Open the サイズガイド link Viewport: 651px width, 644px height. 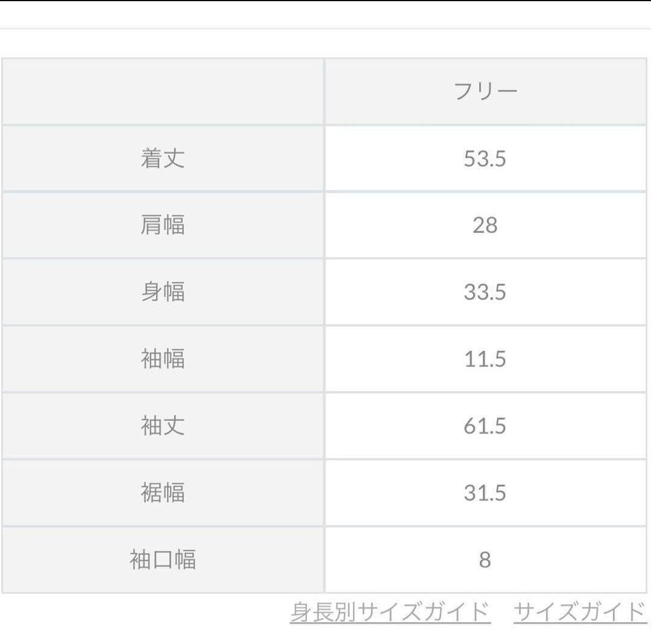tap(580, 612)
